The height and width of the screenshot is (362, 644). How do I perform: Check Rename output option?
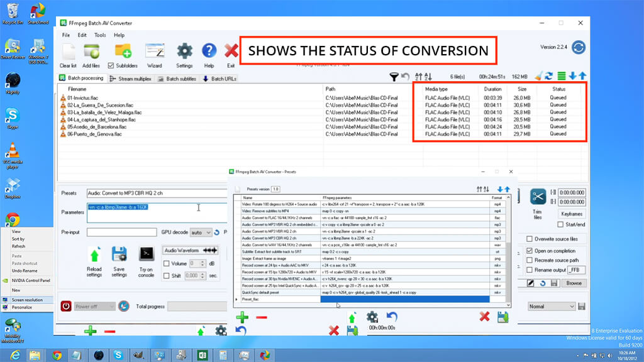click(x=530, y=270)
